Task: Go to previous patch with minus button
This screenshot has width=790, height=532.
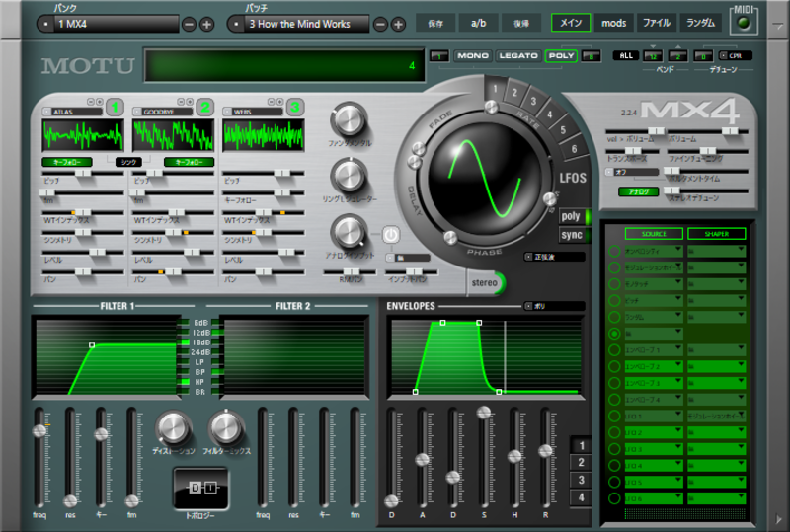Action: click(381, 24)
